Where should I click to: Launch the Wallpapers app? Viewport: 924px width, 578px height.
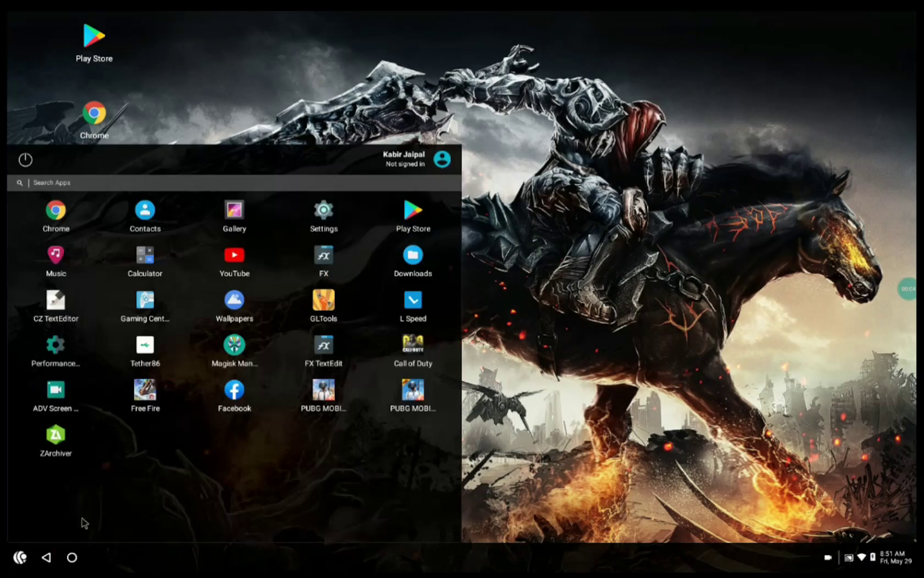click(x=234, y=306)
